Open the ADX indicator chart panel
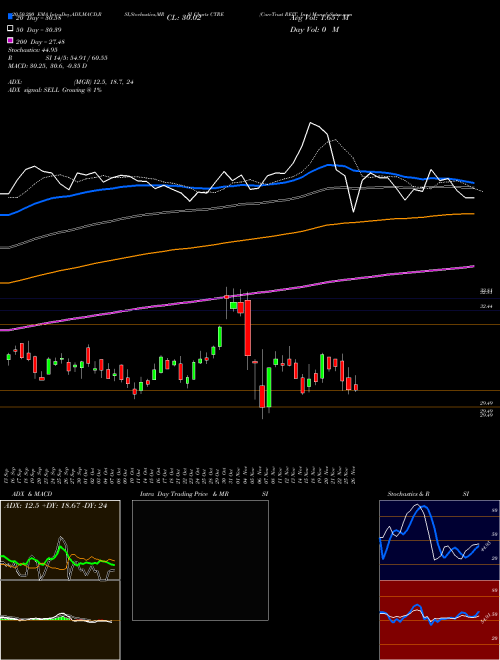This screenshot has height=660, width=500. point(60,540)
